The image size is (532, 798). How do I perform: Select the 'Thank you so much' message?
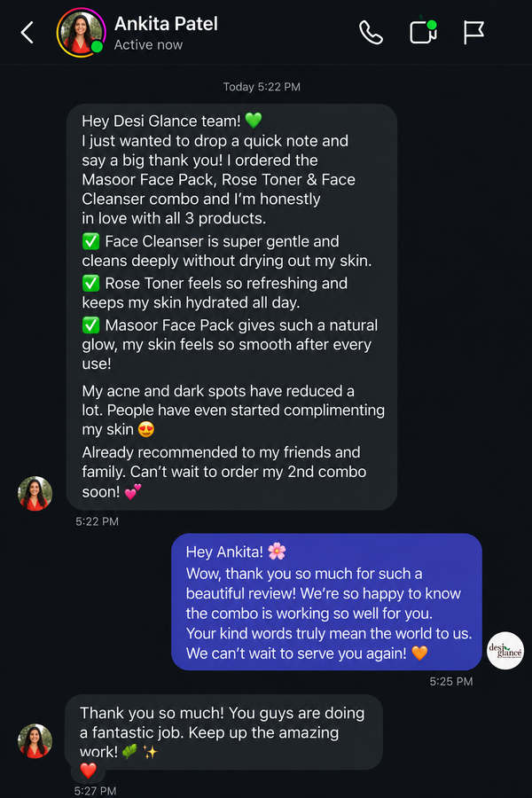point(223,731)
